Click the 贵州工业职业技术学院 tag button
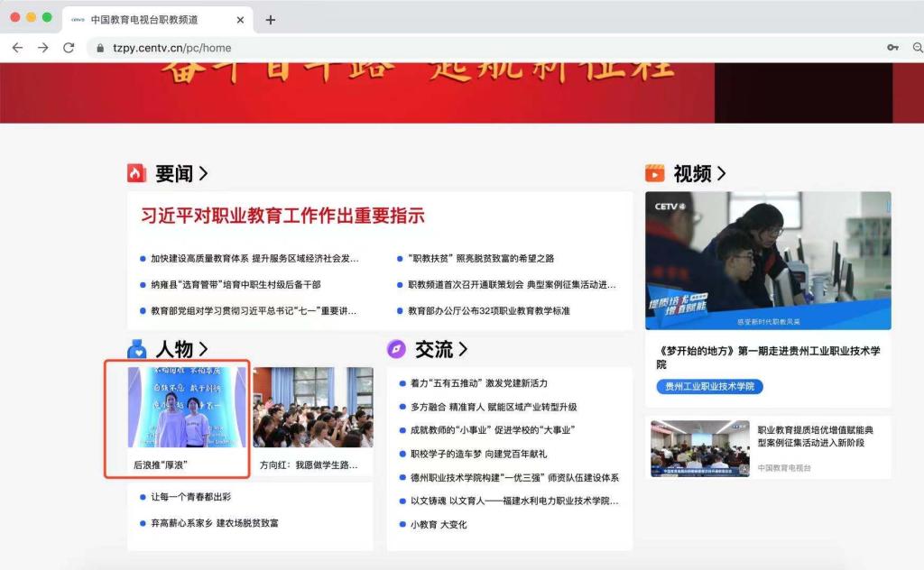The height and width of the screenshot is (570, 924). point(709,386)
